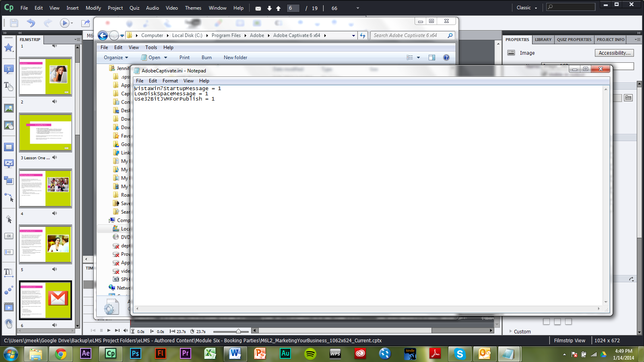Screen dimensions: 644x362
Task: Expand the Organize dropdown in Explorer
Action: pyautogui.click(x=116, y=58)
